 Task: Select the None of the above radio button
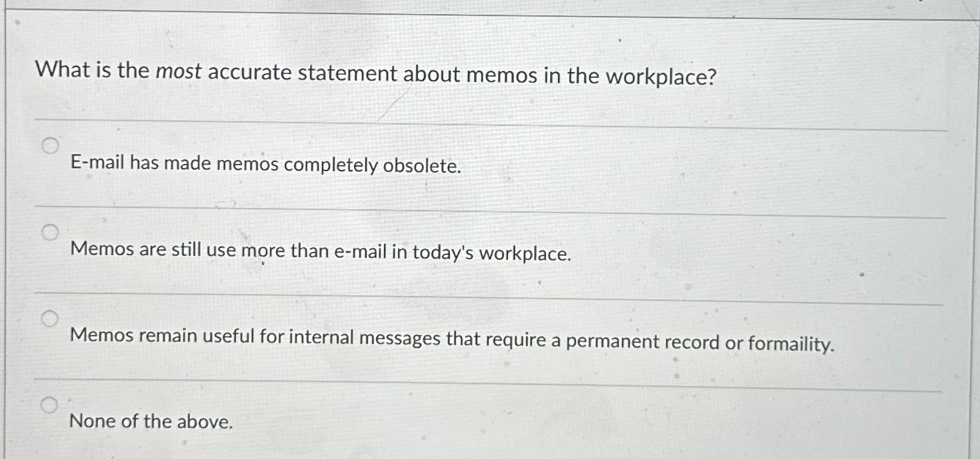coord(51,403)
